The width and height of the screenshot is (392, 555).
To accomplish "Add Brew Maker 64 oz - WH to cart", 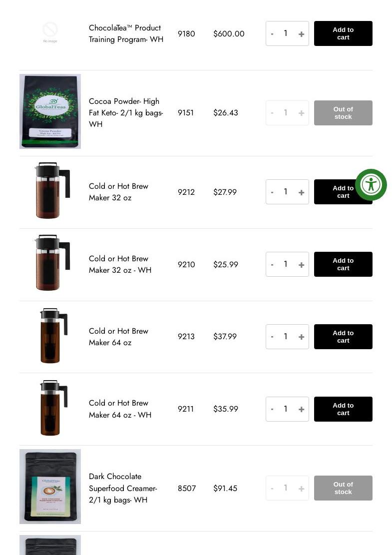I will 343,409.
